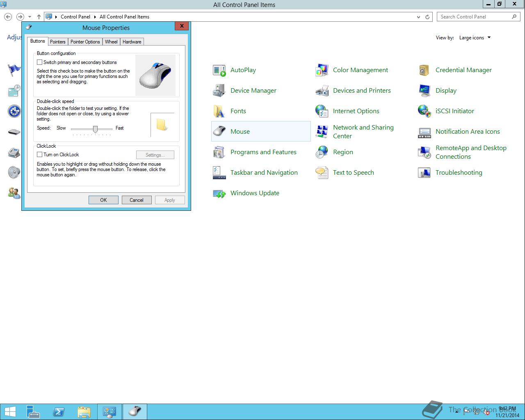Expand the View by Large icons dropdown
This screenshot has width=525, height=420.
(475, 38)
